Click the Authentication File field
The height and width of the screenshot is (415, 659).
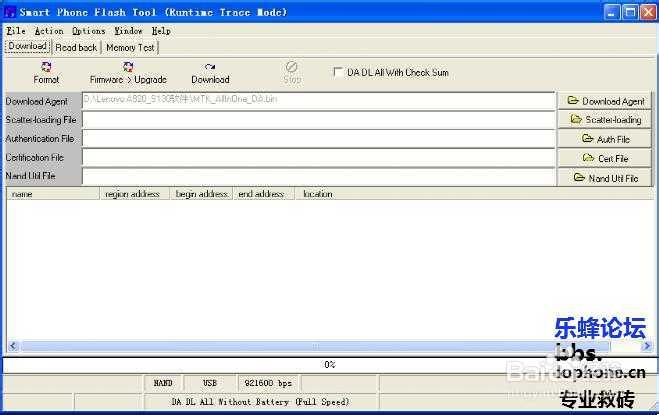click(319, 139)
